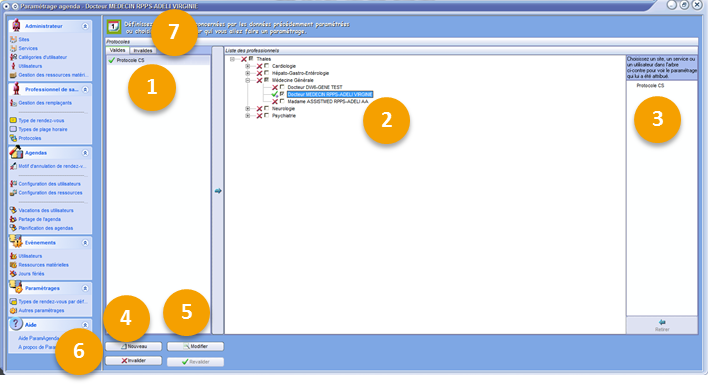
Task: Click the Nouveau button
Action: 134,347
